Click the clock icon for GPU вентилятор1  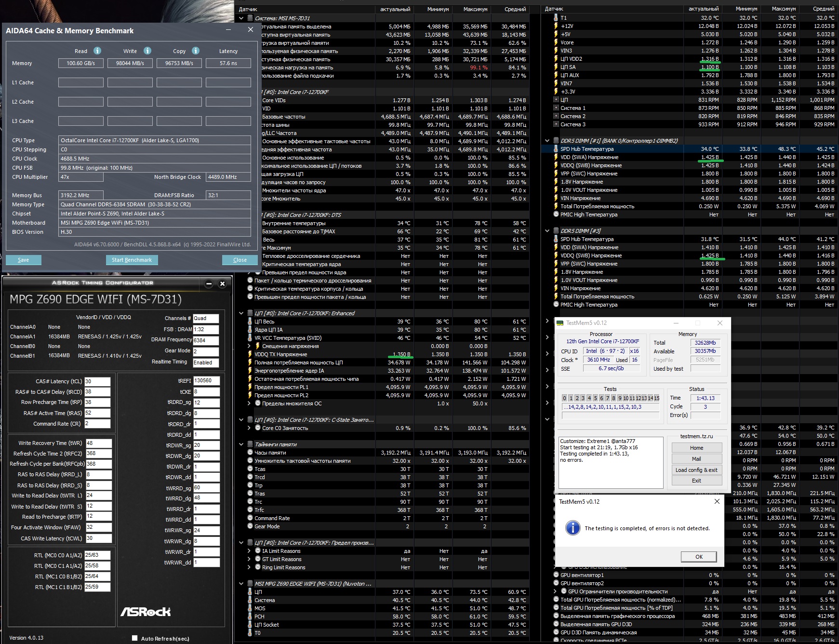click(556, 575)
